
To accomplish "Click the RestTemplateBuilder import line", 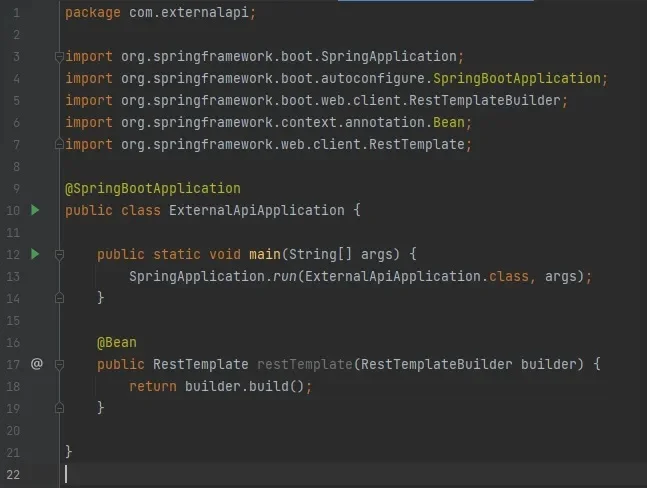I will (x=316, y=100).
